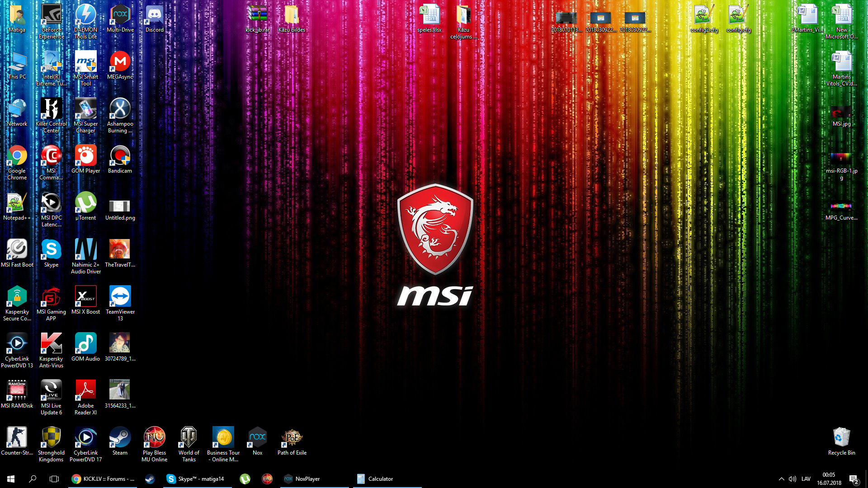
Task: Open taskbar Search magnifier
Action: pos(33,479)
